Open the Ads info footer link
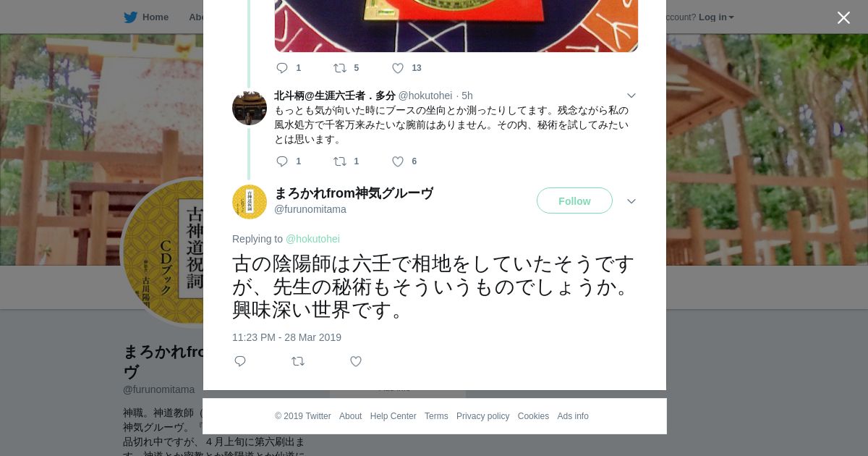The height and width of the screenshot is (456, 868). [x=573, y=416]
